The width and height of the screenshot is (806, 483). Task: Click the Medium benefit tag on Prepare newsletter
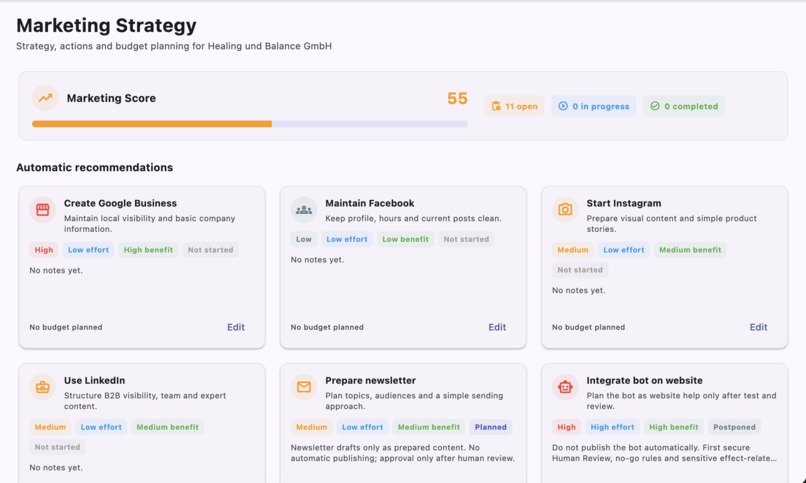[429, 427]
